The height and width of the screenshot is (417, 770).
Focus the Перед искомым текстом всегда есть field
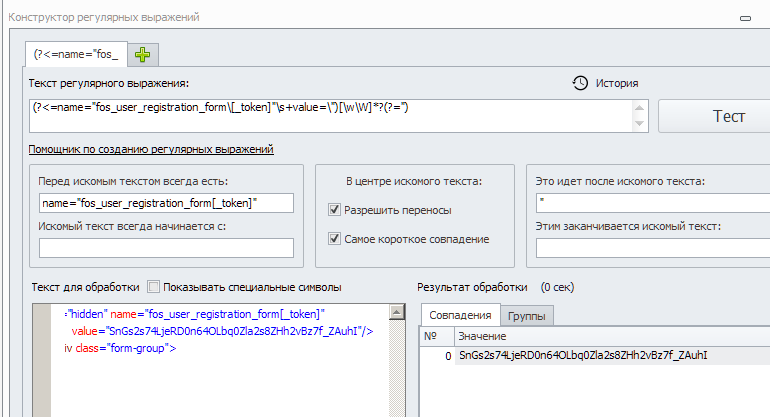pos(165,203)
